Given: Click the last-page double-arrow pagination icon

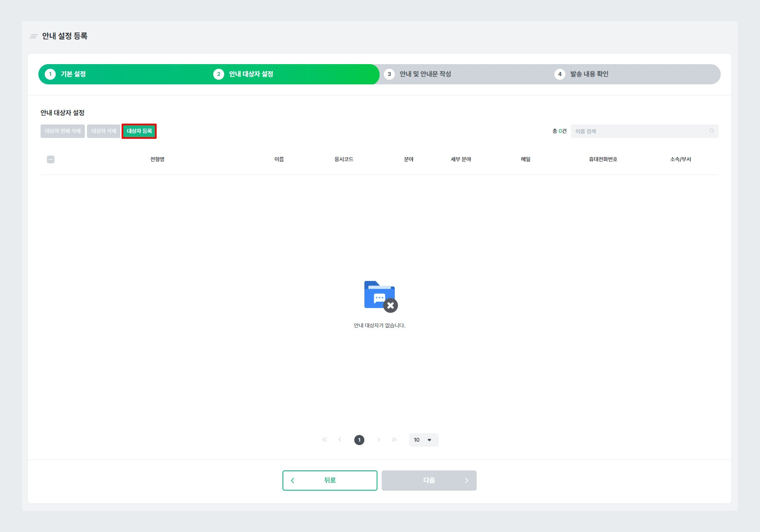Looking at the screenshot, I should (x=394, y=440).
